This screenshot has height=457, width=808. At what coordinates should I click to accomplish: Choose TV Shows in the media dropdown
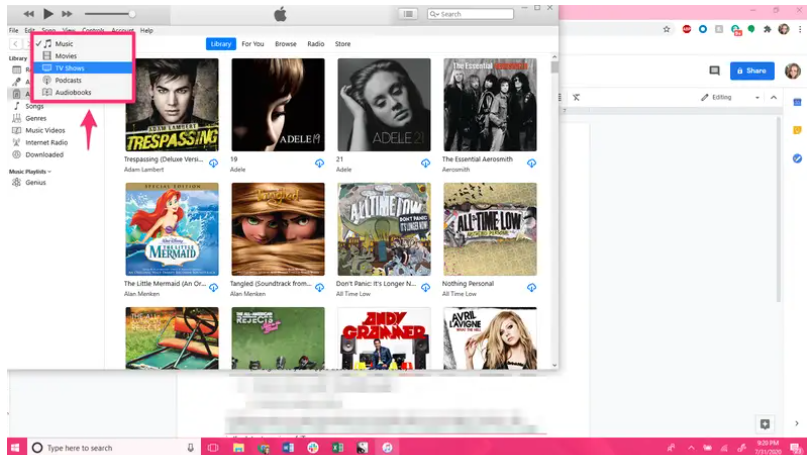tap(82, 68)
